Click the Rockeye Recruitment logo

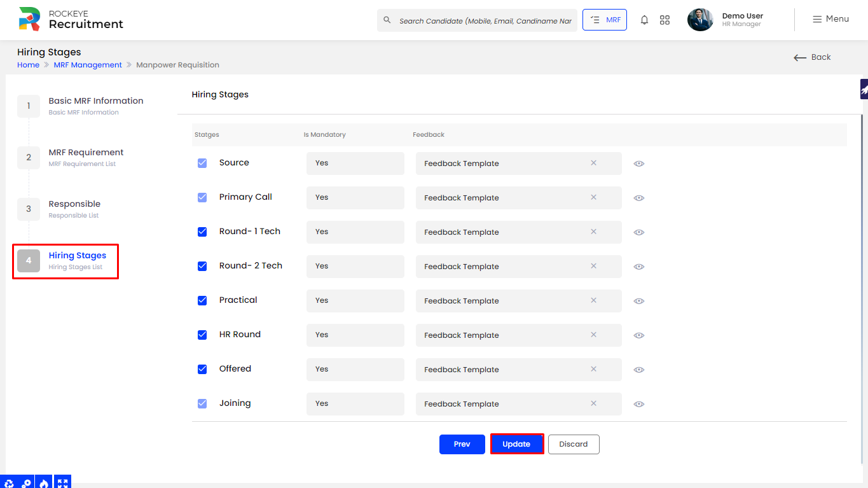click(71, 19)
